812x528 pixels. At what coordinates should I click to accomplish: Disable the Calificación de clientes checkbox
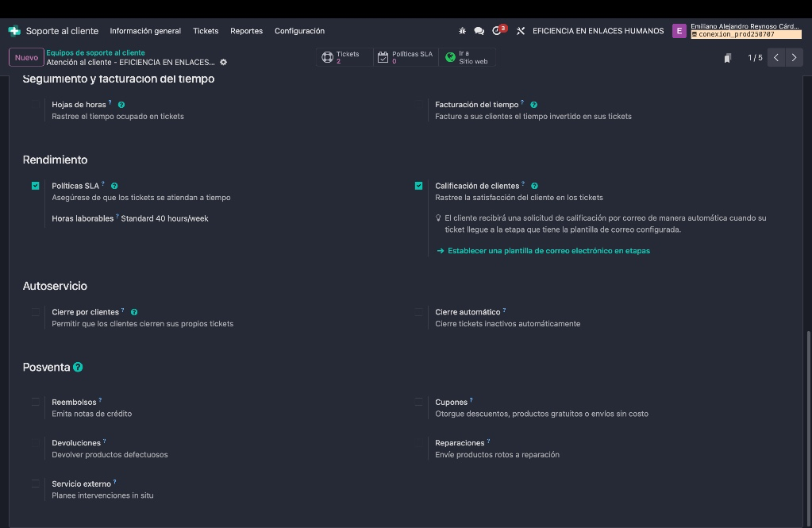pyautogui.click(x=418, y=186)
